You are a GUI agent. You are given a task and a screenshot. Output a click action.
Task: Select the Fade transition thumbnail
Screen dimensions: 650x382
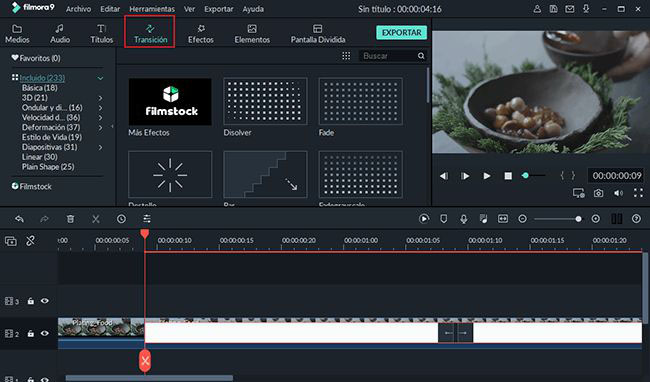(x=361, y=102)
